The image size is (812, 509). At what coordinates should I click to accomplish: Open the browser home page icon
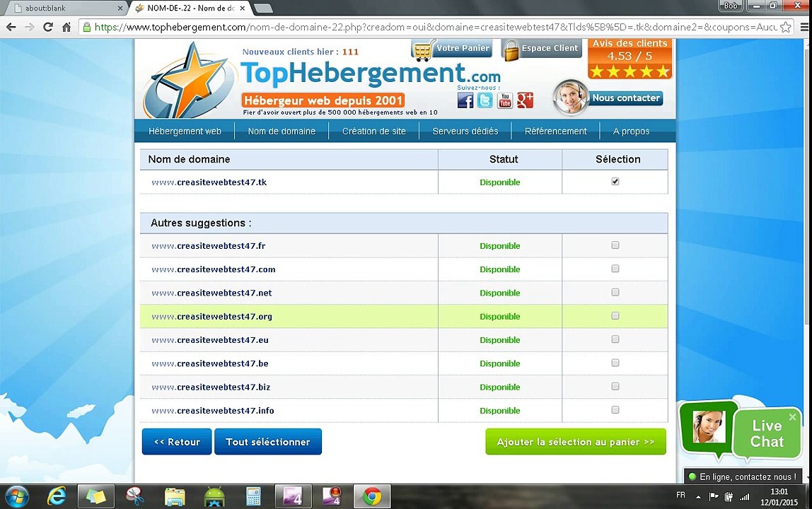tap(66, 27)
